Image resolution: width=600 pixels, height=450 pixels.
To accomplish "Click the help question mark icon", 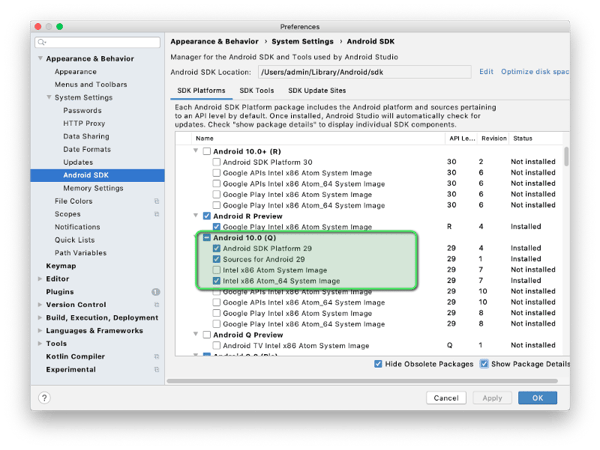I will pos(44,398).
